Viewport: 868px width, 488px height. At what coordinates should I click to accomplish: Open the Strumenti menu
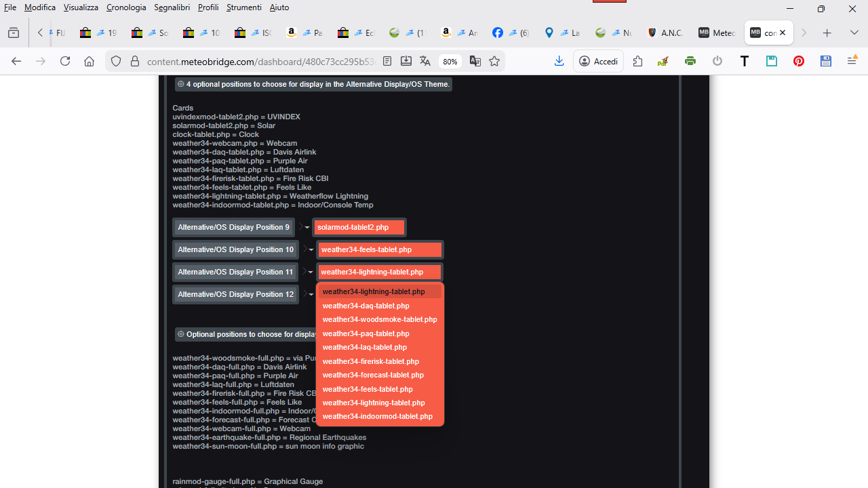click(x=243, y=7)
